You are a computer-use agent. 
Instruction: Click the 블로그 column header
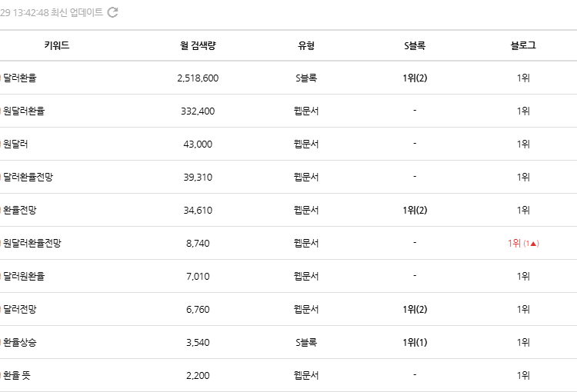coord(523,45)
